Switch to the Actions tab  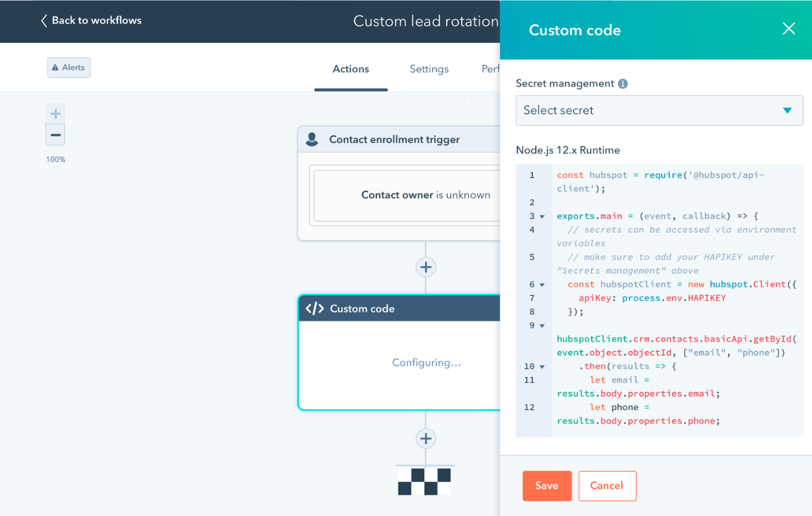[351, 69]
